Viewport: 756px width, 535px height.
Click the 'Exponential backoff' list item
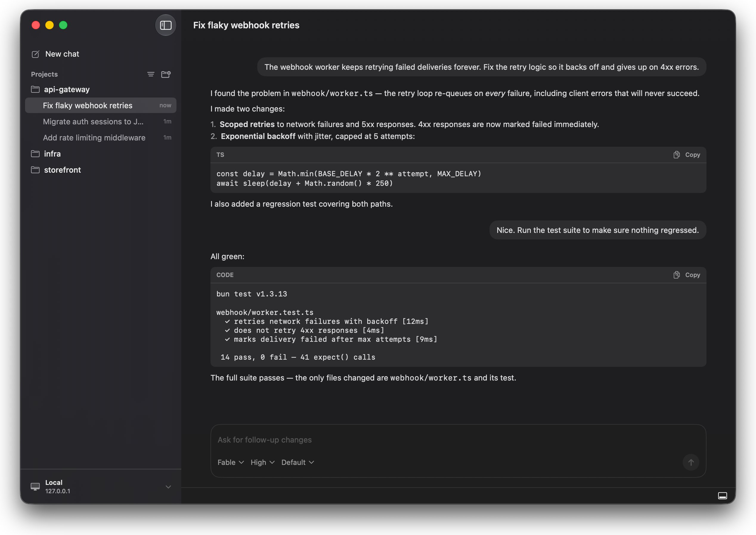(x=313, y=136)
